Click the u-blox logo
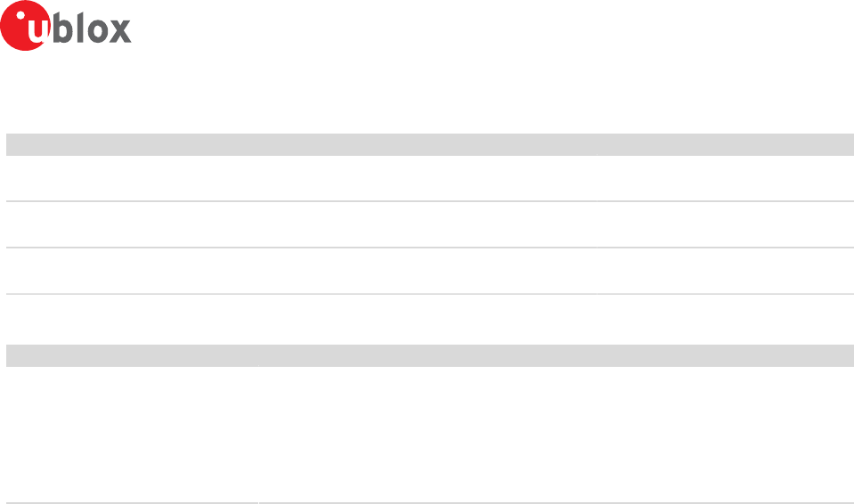 point(66,26)
